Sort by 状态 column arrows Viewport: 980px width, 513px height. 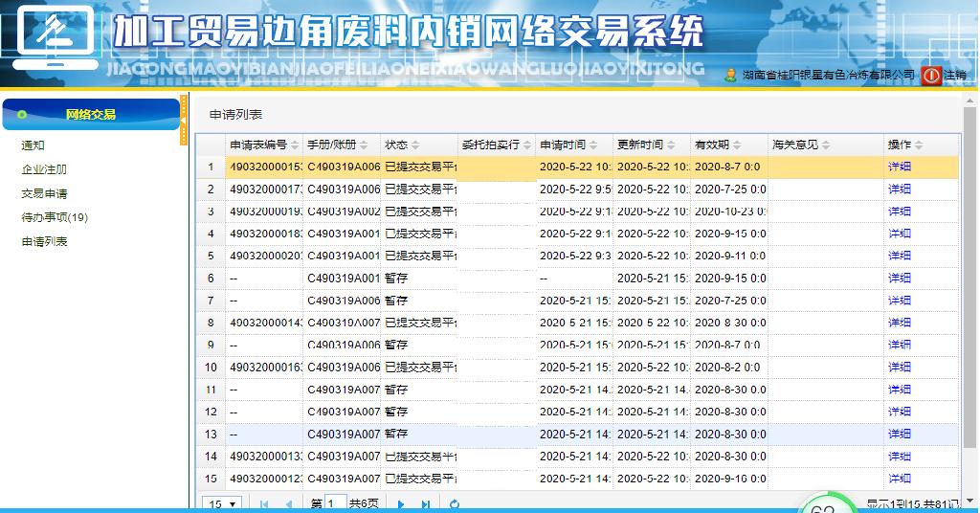coord(415,145)
